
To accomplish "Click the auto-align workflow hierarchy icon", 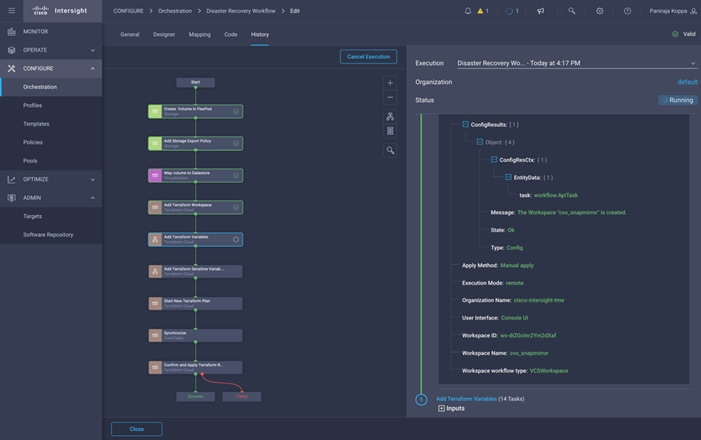I will (x=390, y=117).
